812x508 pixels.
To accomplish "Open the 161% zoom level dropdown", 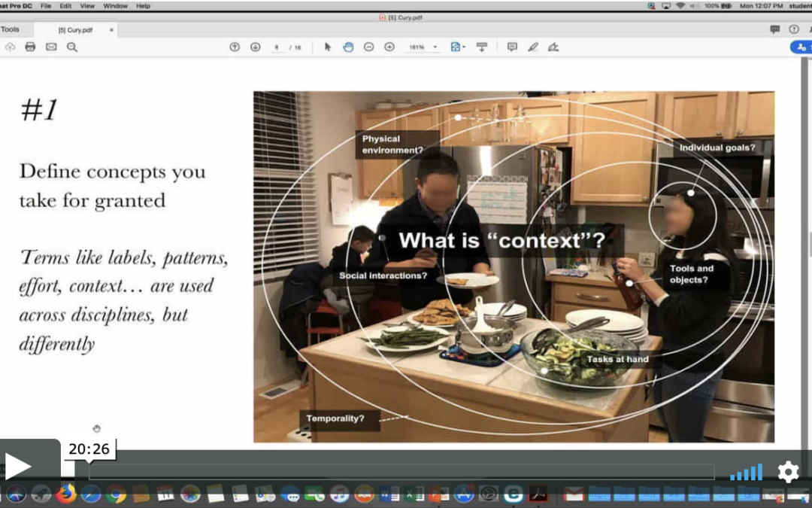I will [435, 47].
